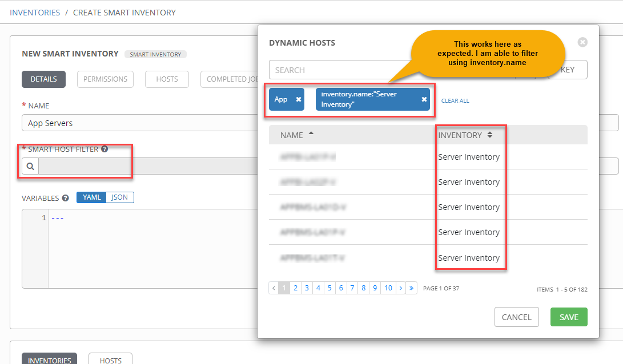Switch variables format to JSON

click(119, 197)
